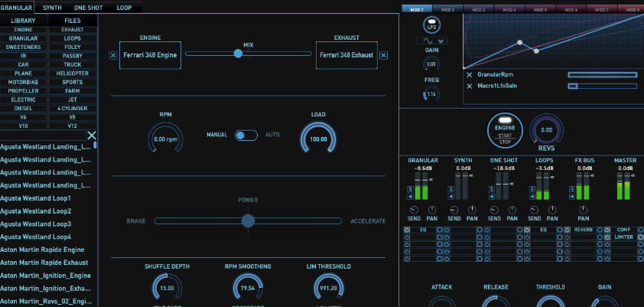
Task: Click the Engine/Exhaust MIX slider handle
Action: [238, 54]
